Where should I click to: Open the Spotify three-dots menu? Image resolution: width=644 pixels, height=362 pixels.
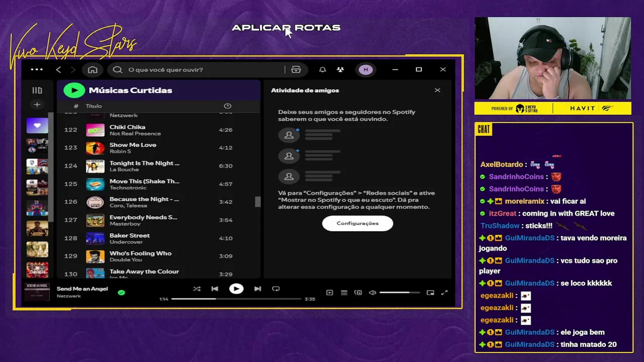click(x=37, y=69)
